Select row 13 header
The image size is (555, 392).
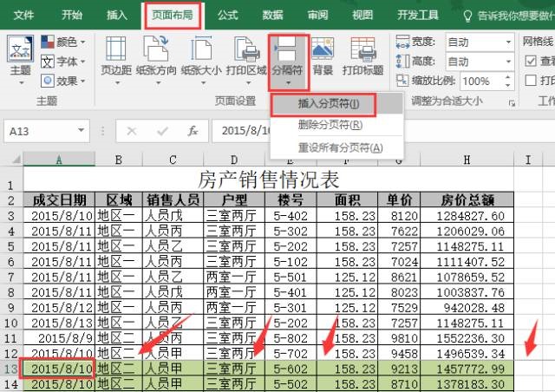[x=11, y=369]
